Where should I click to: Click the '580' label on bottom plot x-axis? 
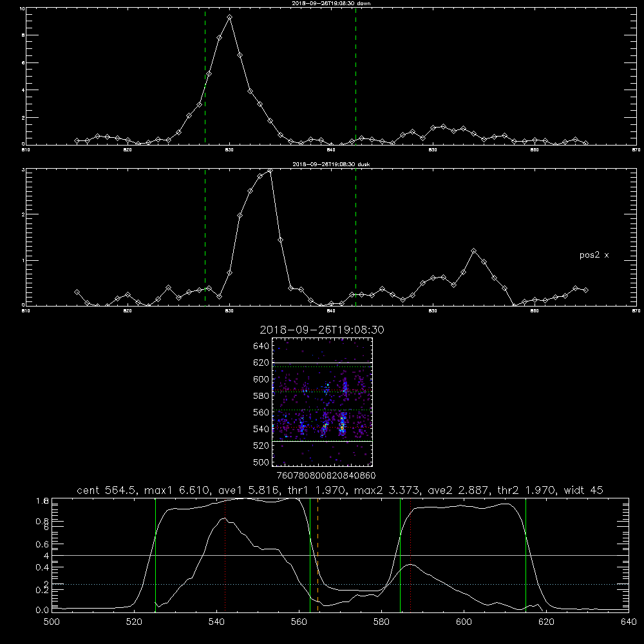click(x=381, y=622)
